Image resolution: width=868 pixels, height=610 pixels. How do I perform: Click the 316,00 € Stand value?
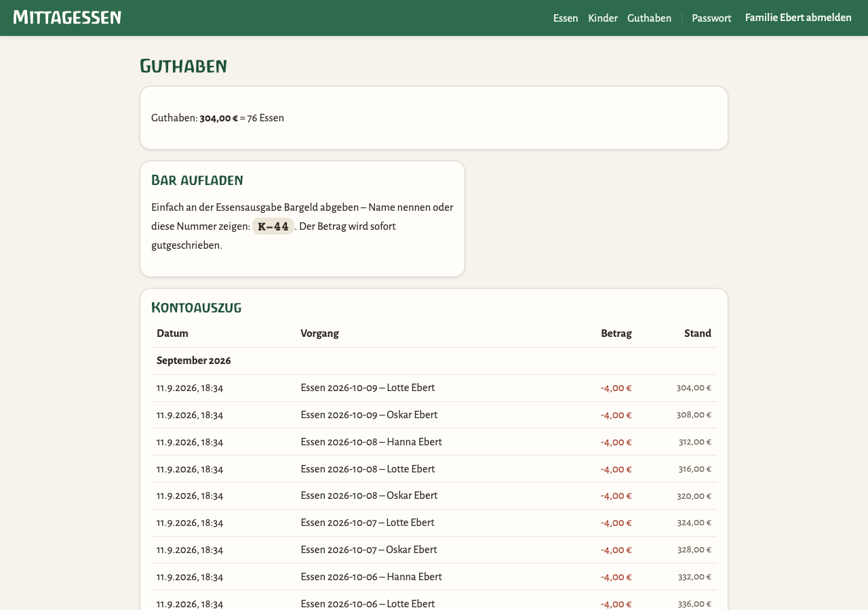(695, 469)
